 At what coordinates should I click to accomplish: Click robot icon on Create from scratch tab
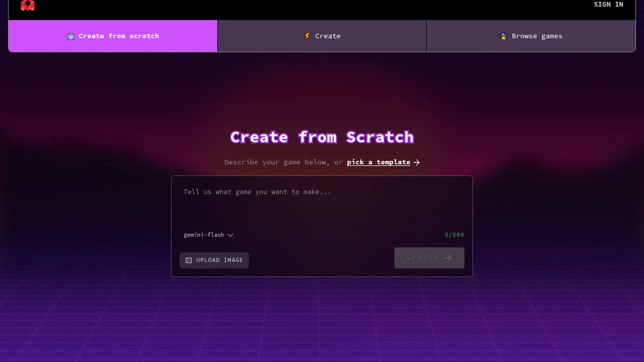pos(71,36)
